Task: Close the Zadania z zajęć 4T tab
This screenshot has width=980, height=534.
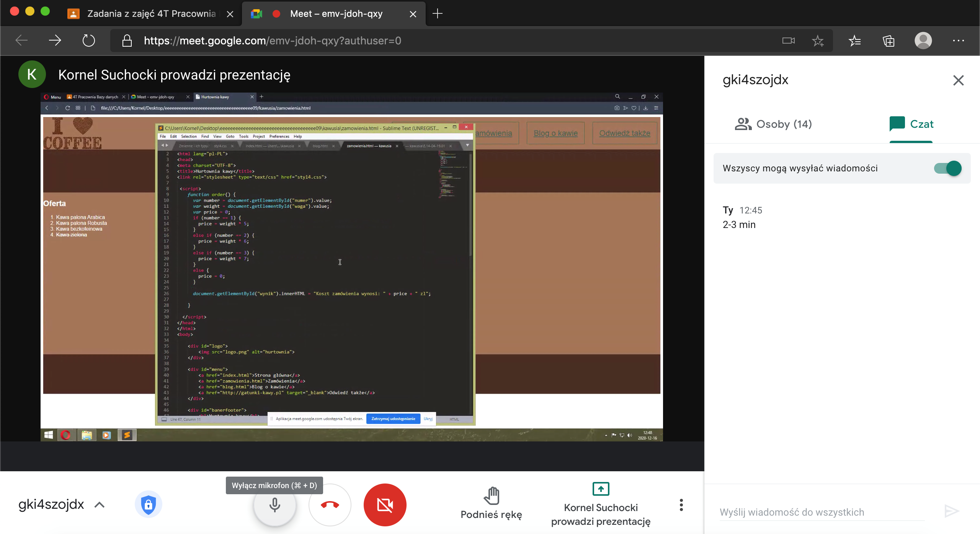Action: pyautogui.click(x=230, y=14)
